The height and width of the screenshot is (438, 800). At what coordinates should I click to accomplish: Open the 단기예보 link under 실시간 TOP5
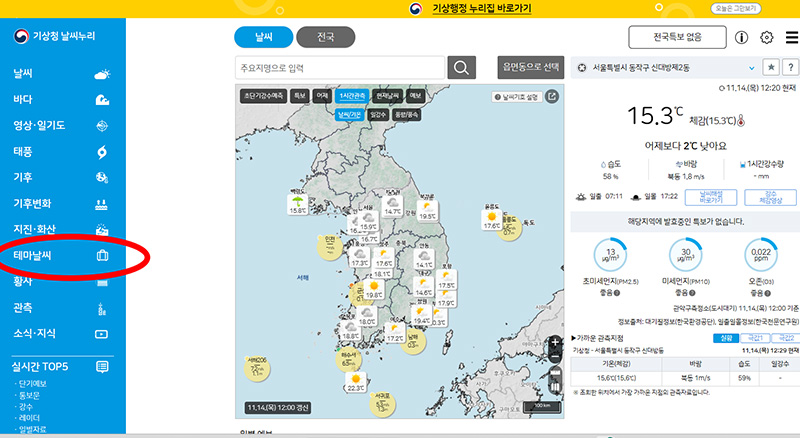click(33, 383)
